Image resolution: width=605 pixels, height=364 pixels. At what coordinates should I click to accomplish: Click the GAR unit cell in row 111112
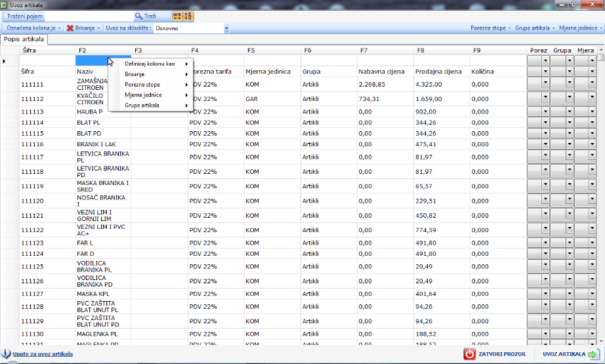(x=272, y=99)
